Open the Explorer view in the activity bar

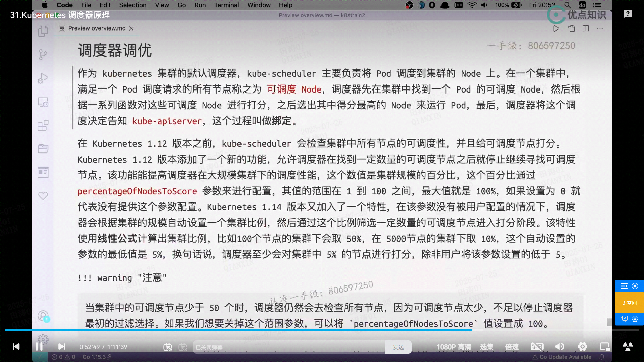(43, 32)
